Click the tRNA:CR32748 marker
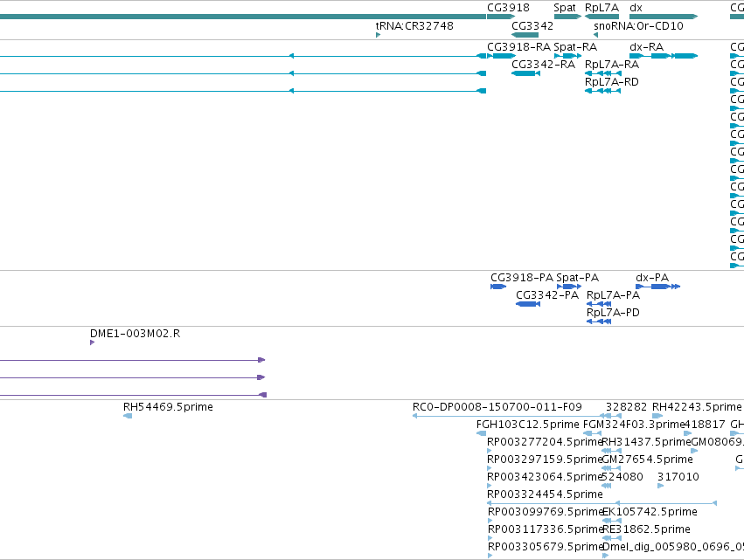This screenshot has width=744, height=560. (x=379, y=35)
